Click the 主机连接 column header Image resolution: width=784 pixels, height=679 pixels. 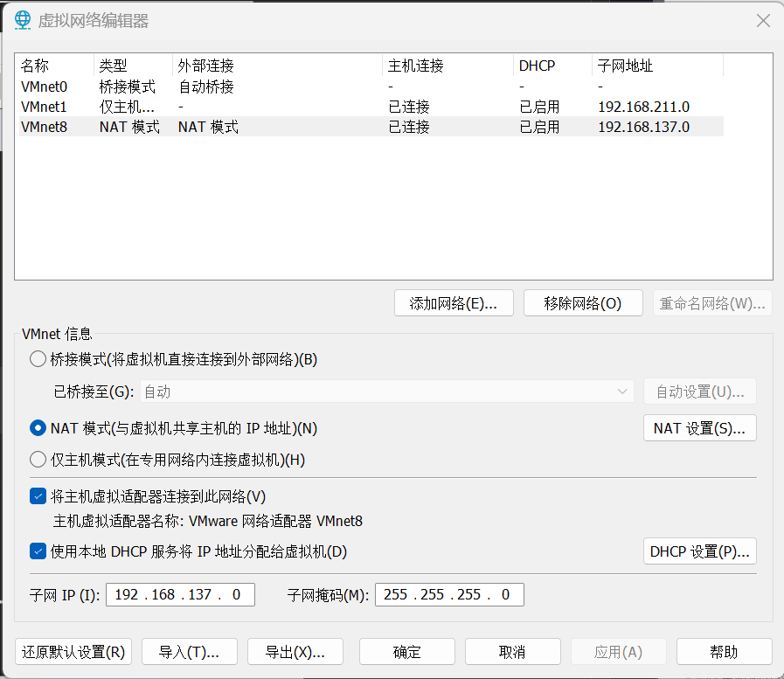pyautogui.click(x=448, y=66)
